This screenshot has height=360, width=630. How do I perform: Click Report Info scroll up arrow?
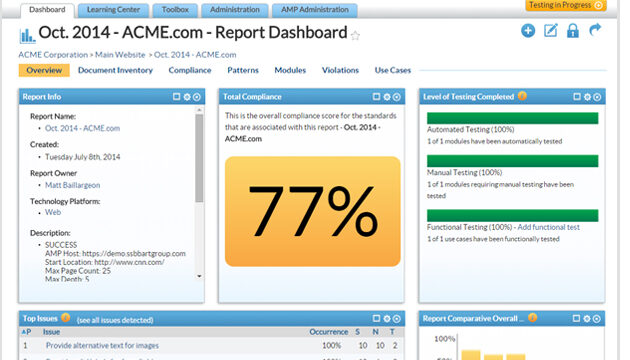199,110
